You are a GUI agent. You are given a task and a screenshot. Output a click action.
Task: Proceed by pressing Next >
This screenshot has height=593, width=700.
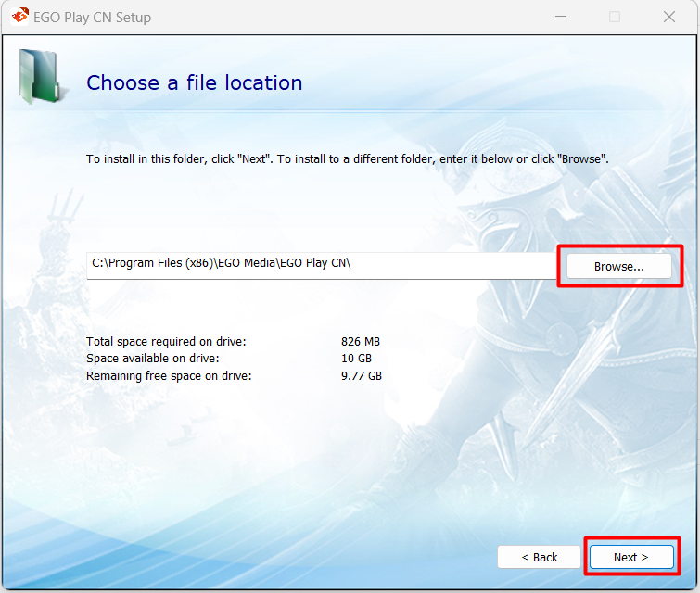630,557
